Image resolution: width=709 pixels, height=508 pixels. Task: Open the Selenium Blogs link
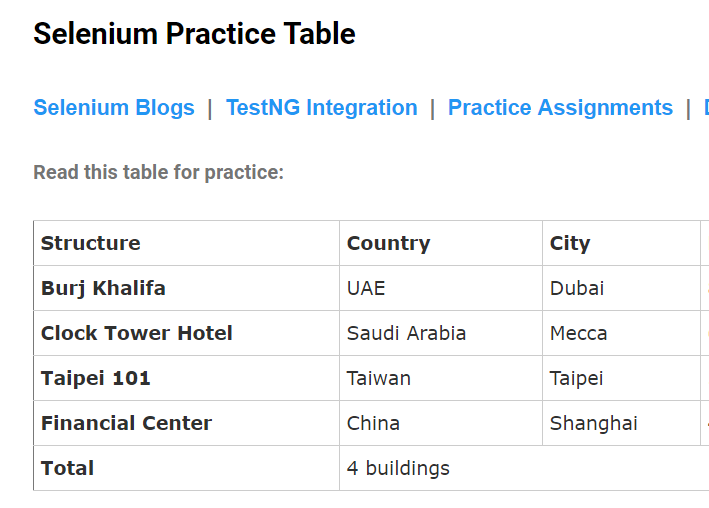coord(114,108)
